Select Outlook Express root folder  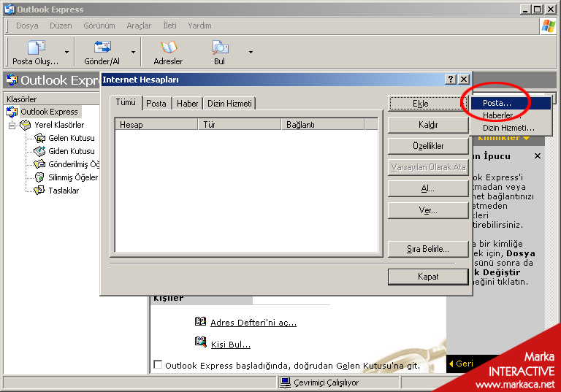pyautogui.click(x=49, y=112)
